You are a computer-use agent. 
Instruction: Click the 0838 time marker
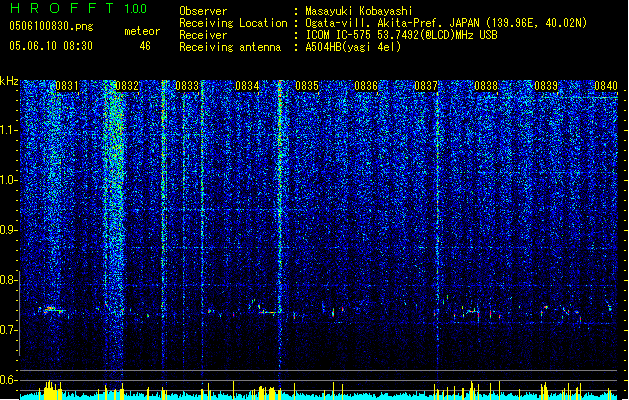(486, 86)
